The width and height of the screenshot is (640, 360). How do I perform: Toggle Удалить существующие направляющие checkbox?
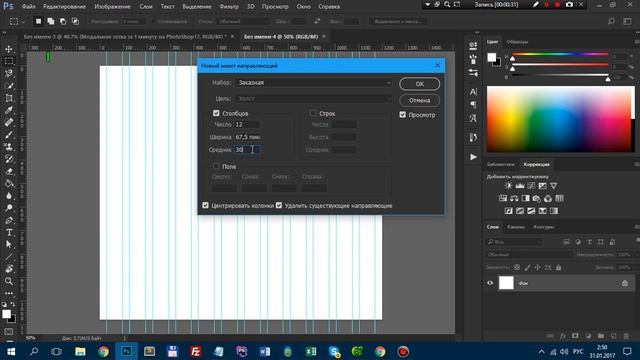pos(279,205)
